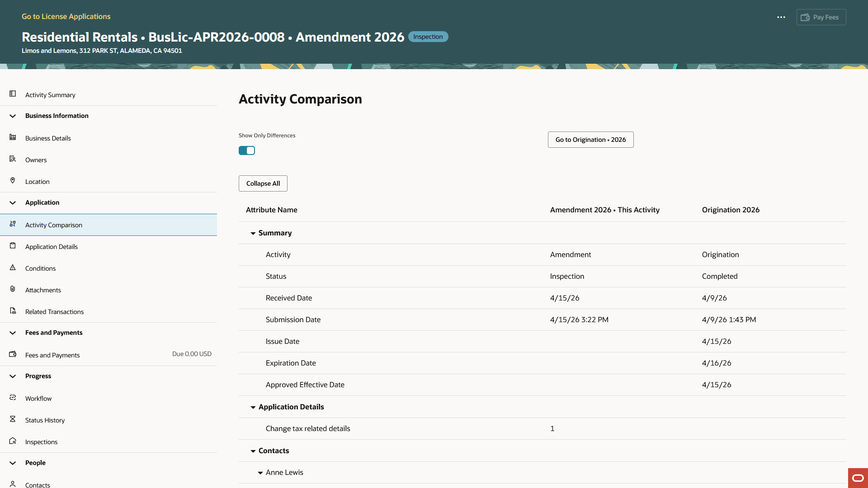Click the 'Approved Effective Date' row label
Image resolution: width=868 pixels, height=488 pixels.
[x=305, y=385]
